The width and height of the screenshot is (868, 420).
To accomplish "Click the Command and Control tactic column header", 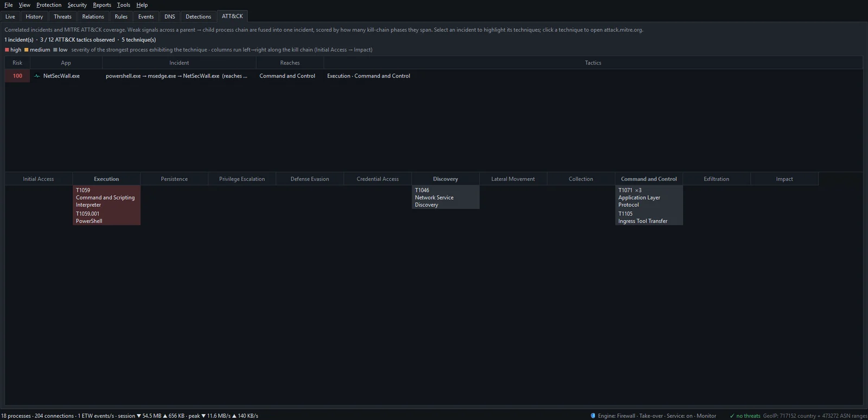I will click(x=649, y=179).
